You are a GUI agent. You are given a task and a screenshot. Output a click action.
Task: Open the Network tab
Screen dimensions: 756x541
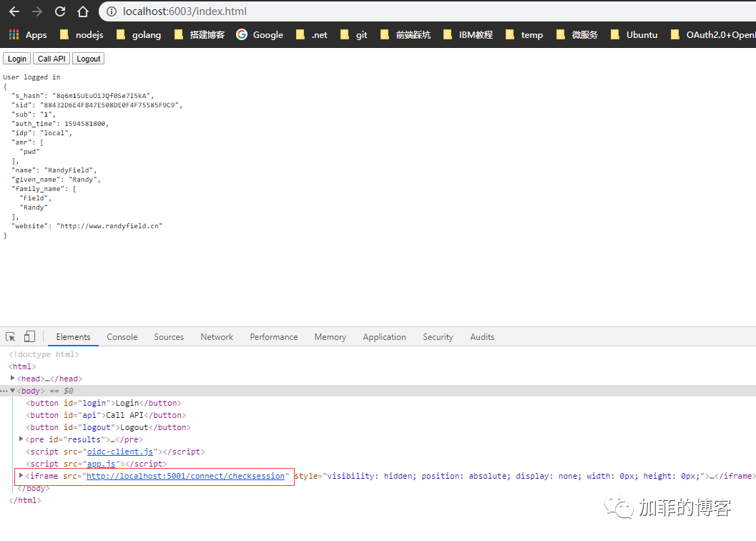(x=217, y=337)
